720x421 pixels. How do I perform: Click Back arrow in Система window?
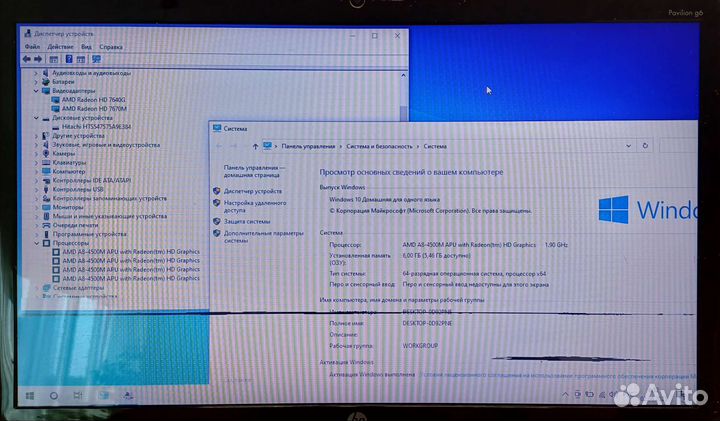pos(219,146)
